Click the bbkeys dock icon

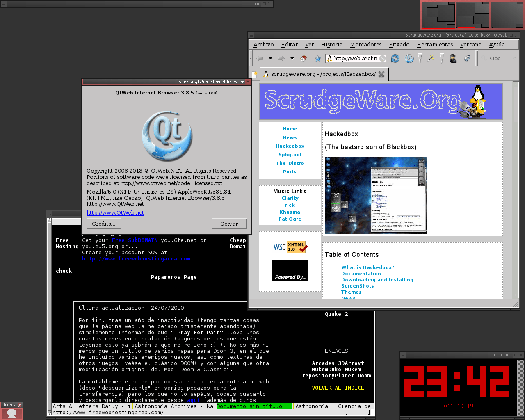(11, 413)
